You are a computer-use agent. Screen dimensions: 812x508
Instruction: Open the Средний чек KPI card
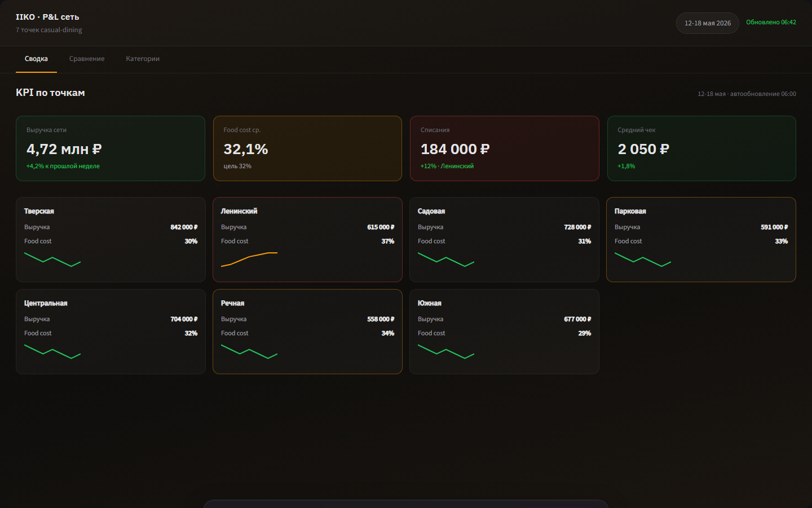click(701, 148)
